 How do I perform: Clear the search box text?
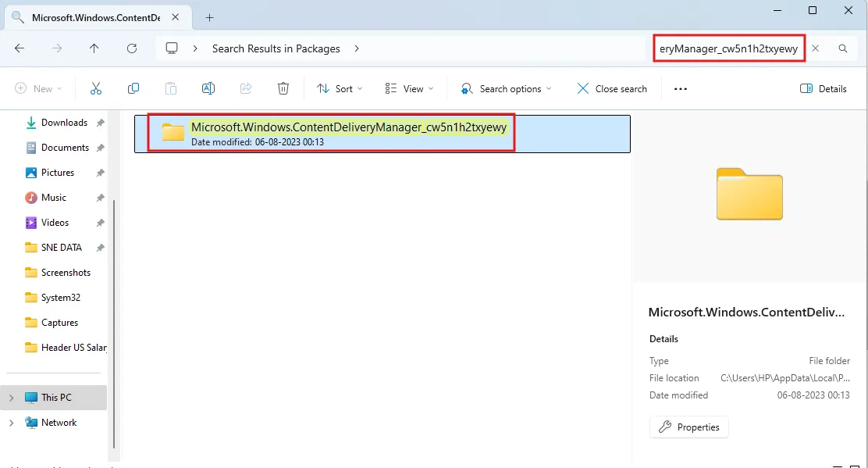816,48
